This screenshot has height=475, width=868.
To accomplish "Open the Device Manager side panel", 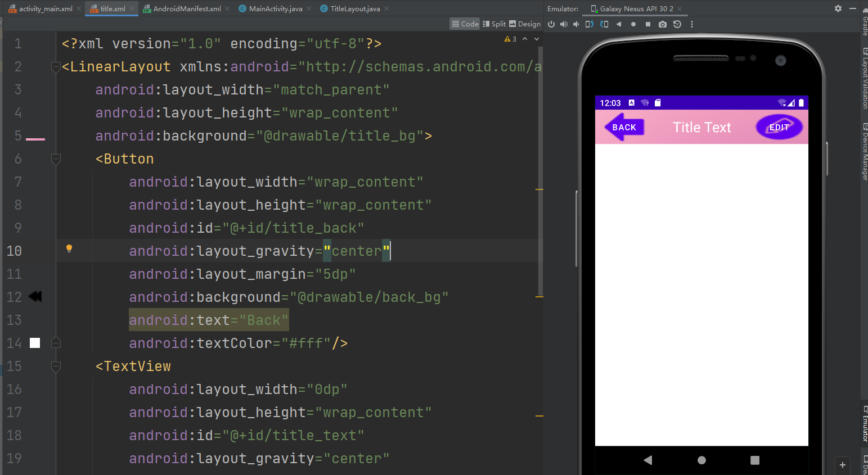I will click(865, 151).
